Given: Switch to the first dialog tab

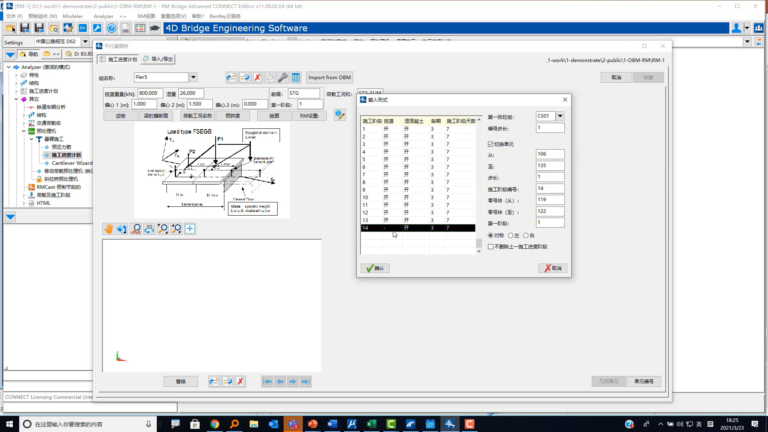Looking at the screenshot, I should click(x=119, y=59).
